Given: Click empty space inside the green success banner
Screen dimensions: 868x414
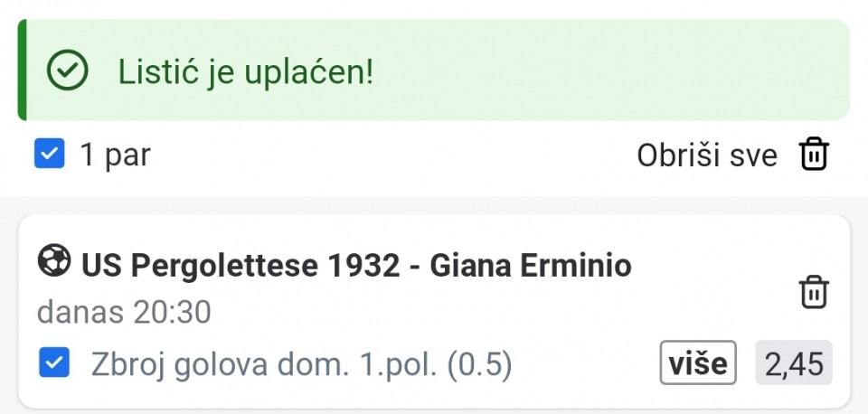Looking at the screenshot, I should click(x=615, y=71).
